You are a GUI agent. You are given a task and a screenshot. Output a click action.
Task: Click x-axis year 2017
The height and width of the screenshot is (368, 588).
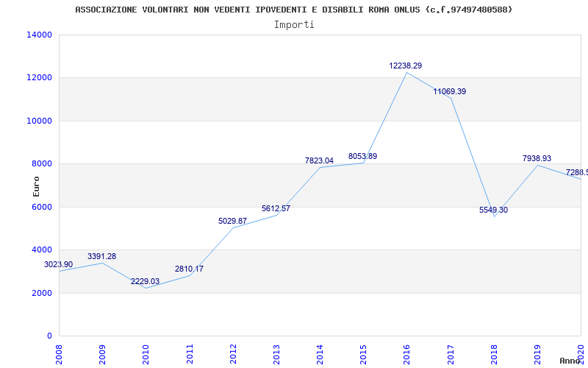click(451, 354)
